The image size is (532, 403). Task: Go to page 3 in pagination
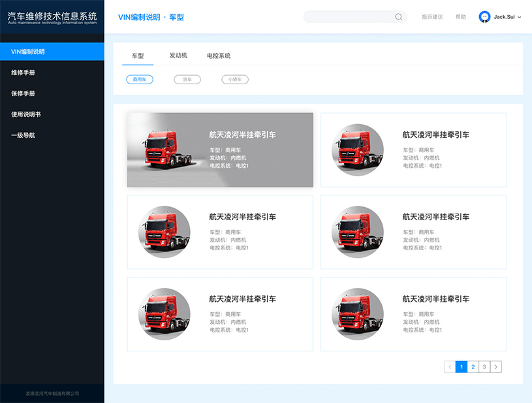click(484, 366)
